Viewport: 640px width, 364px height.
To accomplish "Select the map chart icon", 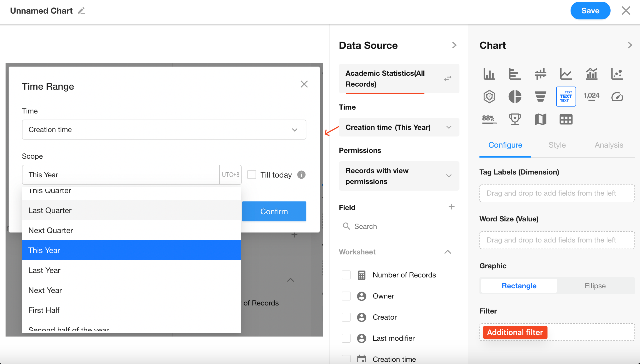I will click(540, 119).
